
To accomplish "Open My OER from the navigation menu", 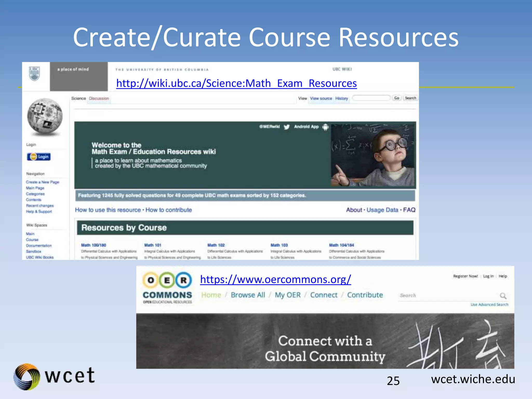I will pos(288,295).
